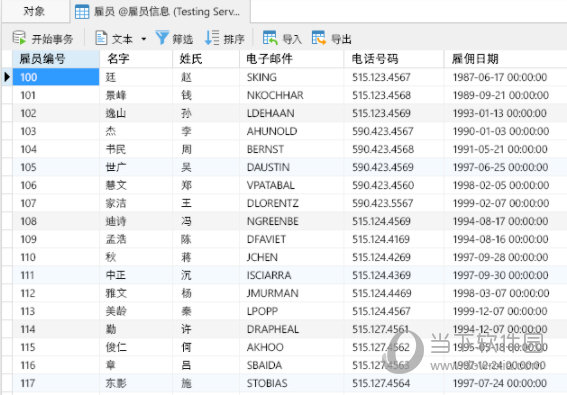Click the 雇员编号 column header
567x395 pixels.
tap(56, 59)
